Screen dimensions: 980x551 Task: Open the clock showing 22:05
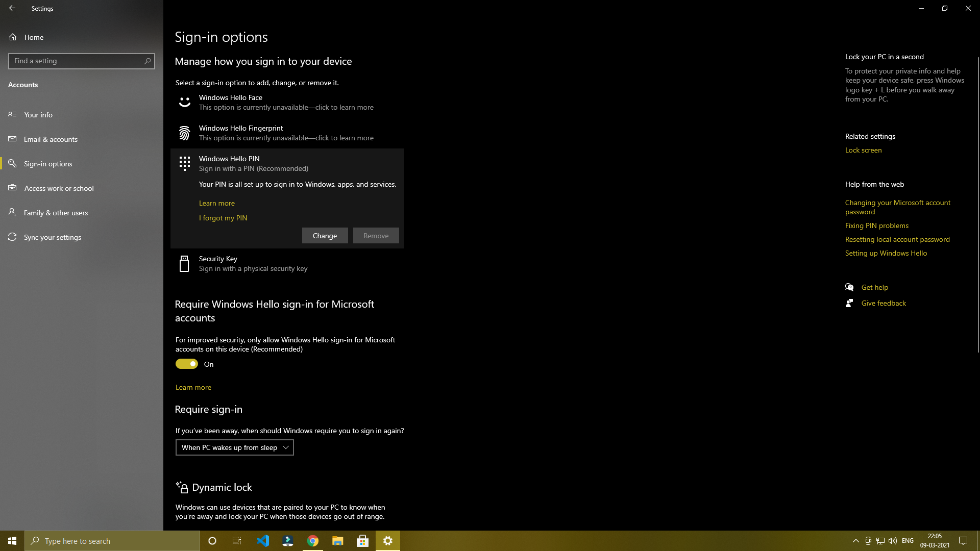coord(935,541)
